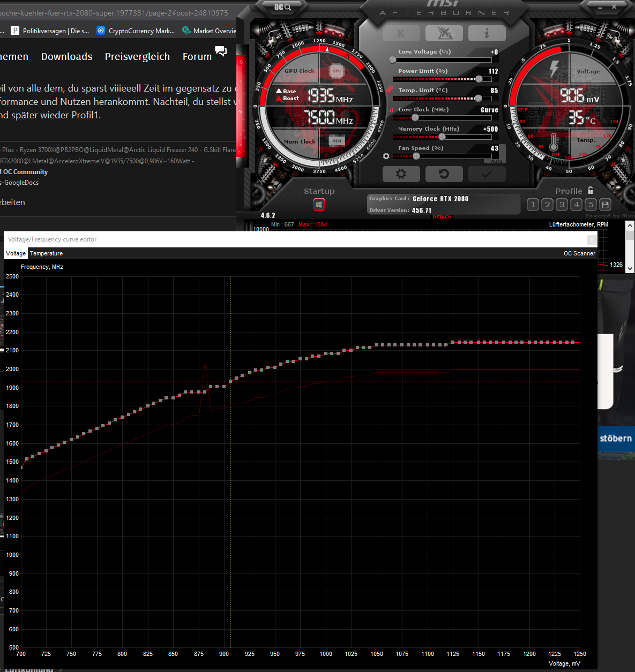Click the Memory Clock slider handle
The width and height of the screenshot is (635, 672).
[x=442, y=137]
